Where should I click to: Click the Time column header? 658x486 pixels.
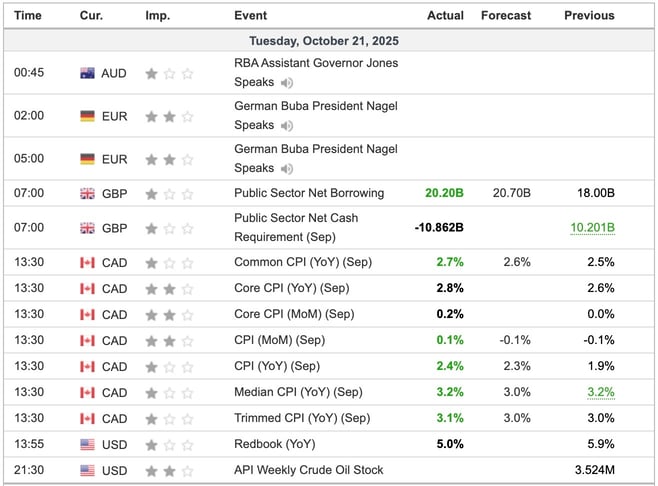click(28, 16)
